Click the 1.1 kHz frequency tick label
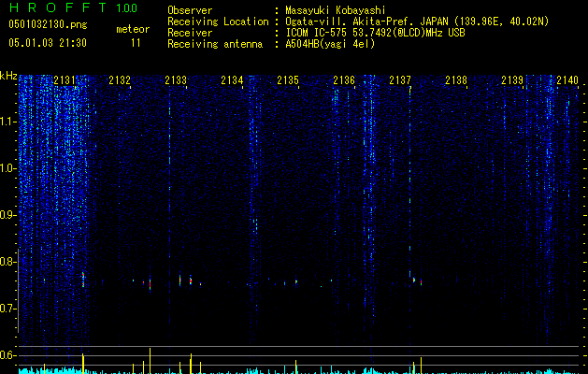588x374 pixels. click(x=7, y=122)
